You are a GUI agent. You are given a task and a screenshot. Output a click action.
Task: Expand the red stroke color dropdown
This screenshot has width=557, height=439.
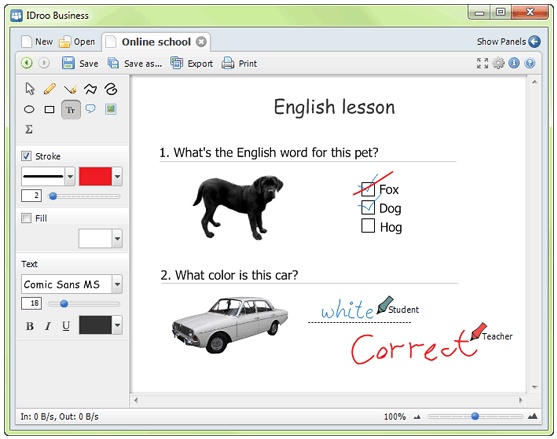[x=117, y=177]
